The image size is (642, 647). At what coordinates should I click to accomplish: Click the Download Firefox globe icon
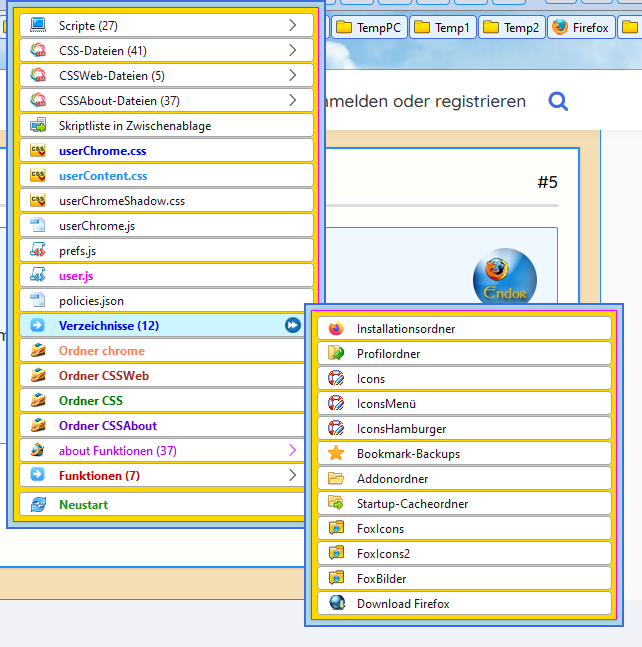click(x=337, y=603)
